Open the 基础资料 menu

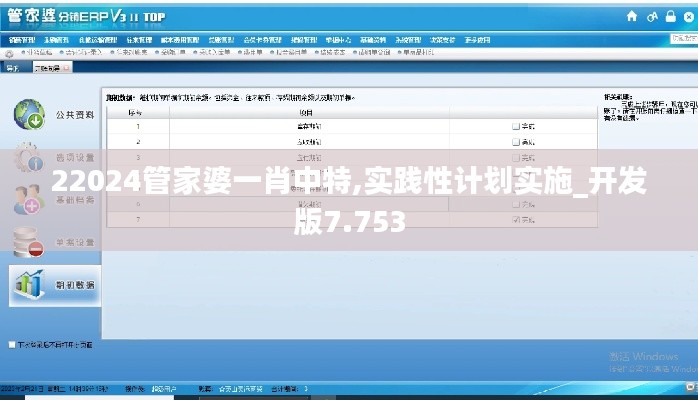pos(373,40)
